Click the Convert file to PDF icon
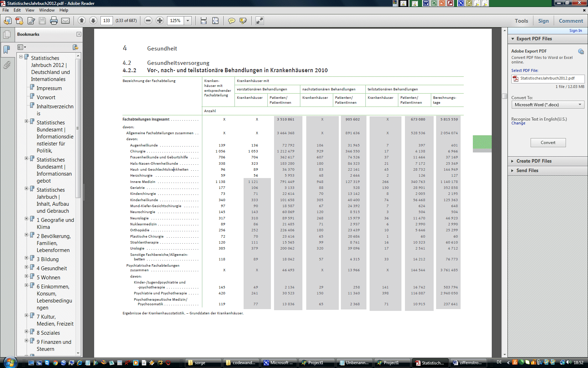Viewport: 588px width, 368px height. 19,21
